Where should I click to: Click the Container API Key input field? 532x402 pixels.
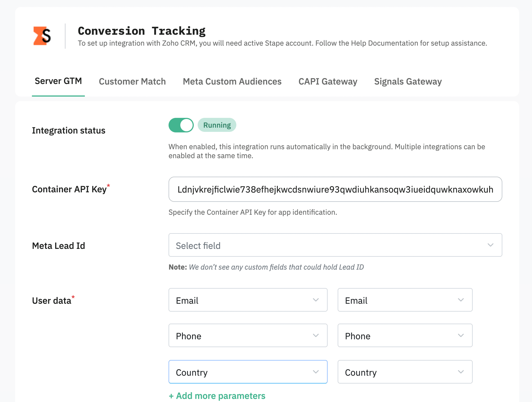335,189
